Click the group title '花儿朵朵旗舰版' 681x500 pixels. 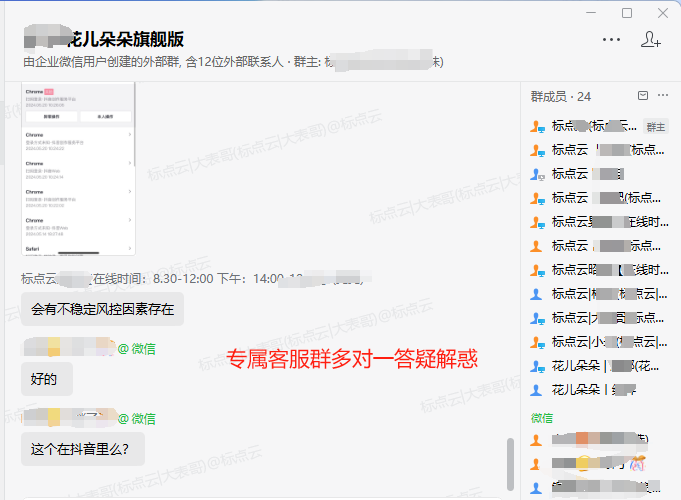[126, 39]
